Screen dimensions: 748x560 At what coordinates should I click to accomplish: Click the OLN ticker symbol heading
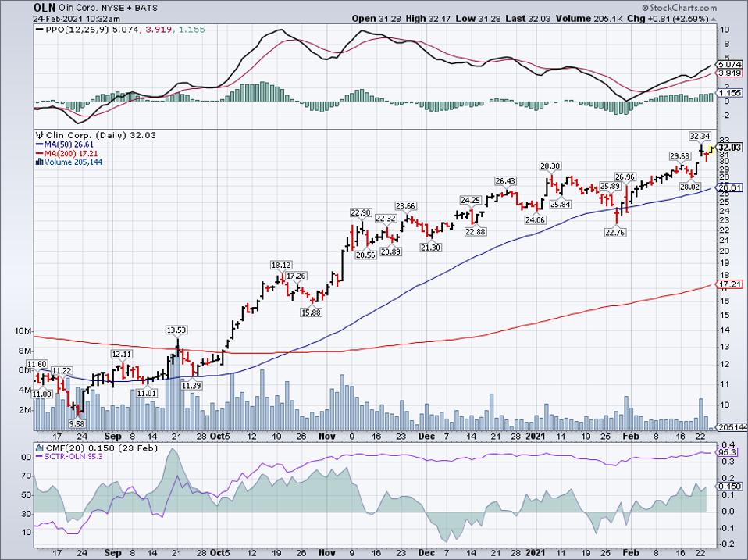pyautogui.click(x=45, y=8)
